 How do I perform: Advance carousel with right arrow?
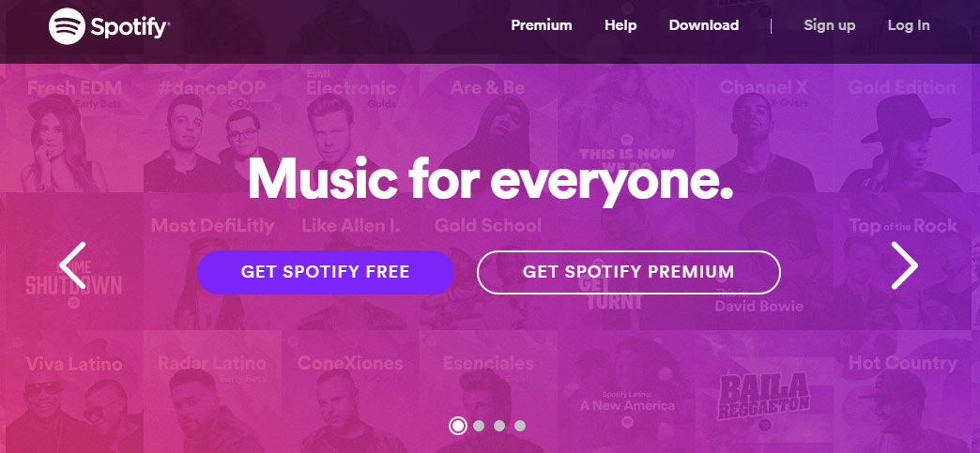[904, 265]
